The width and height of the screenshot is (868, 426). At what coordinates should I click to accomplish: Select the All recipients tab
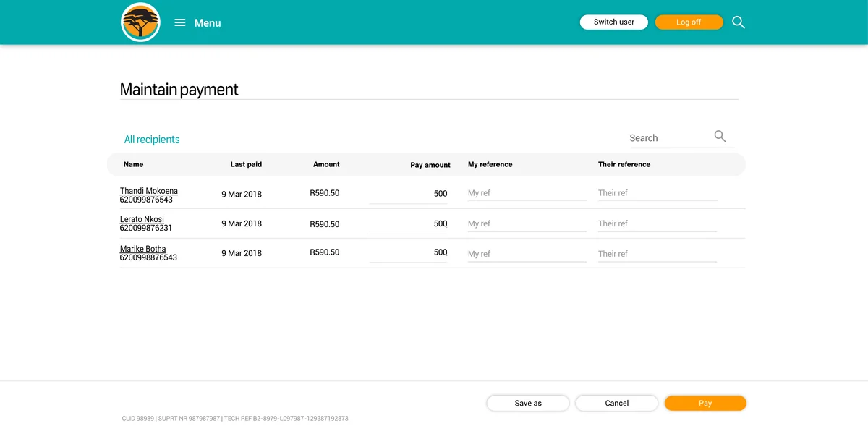click(152, 140)
